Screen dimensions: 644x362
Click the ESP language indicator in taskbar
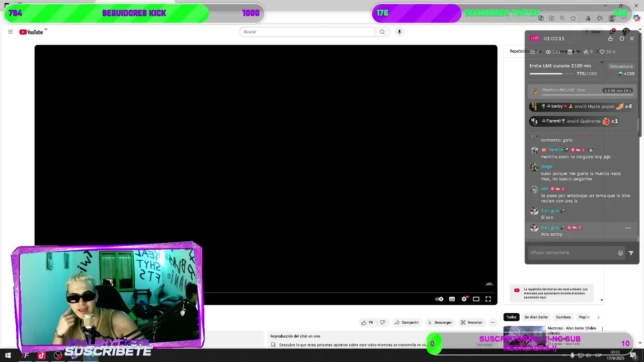click(x=599, y=355)
